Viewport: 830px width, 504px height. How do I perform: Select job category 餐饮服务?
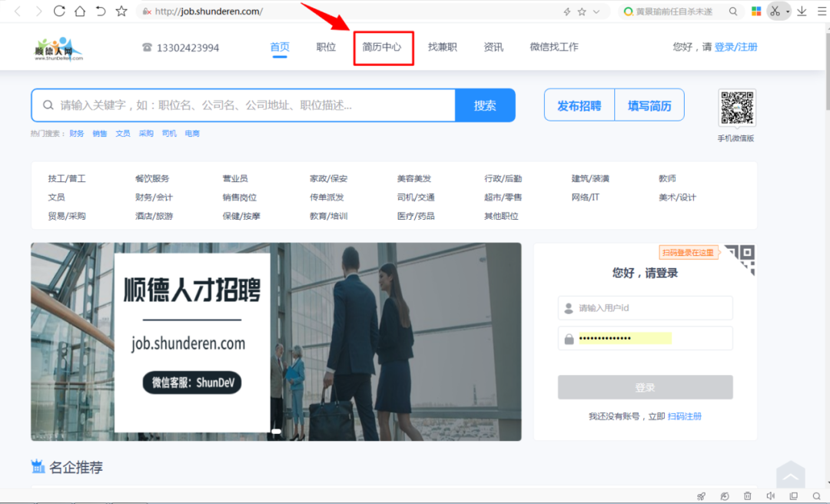(152, 178)
